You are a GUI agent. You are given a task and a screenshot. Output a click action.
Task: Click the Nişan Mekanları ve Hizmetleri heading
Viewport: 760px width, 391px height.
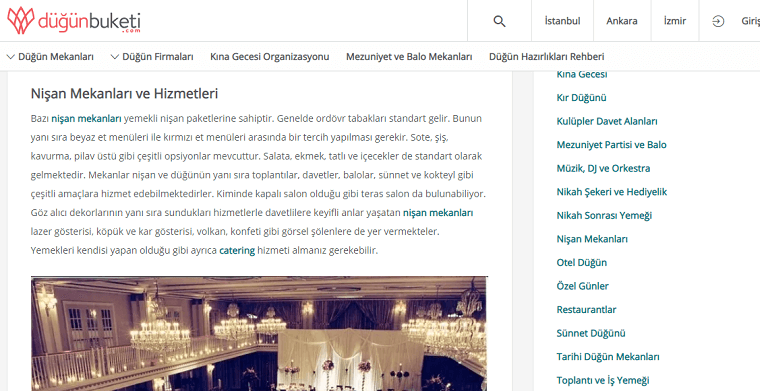point(124,94)
